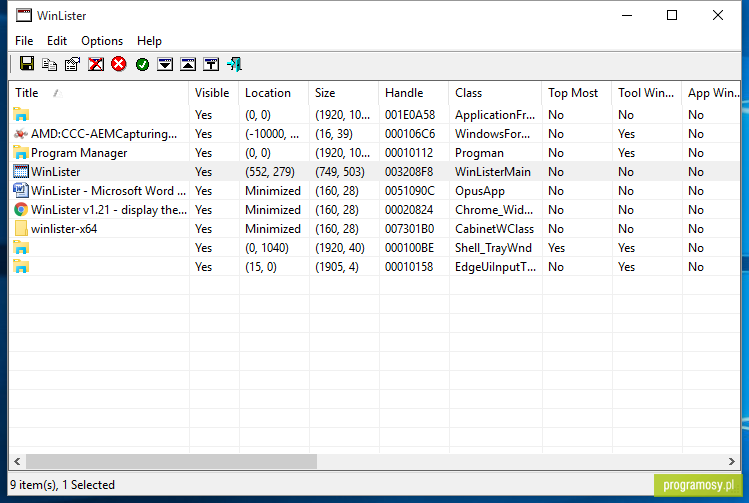Click the scrollbar left arrow
Screen dimensions: 749x503
point(17,461)
